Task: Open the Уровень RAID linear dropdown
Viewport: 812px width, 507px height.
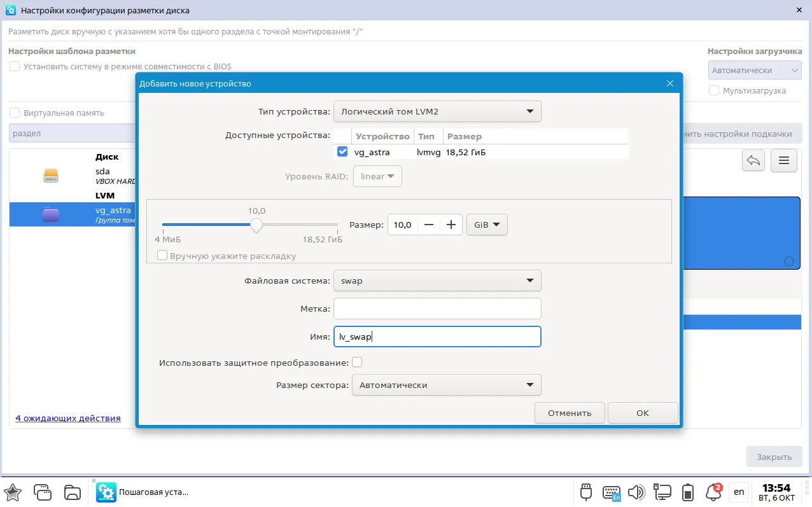Action: coord(377,176)
